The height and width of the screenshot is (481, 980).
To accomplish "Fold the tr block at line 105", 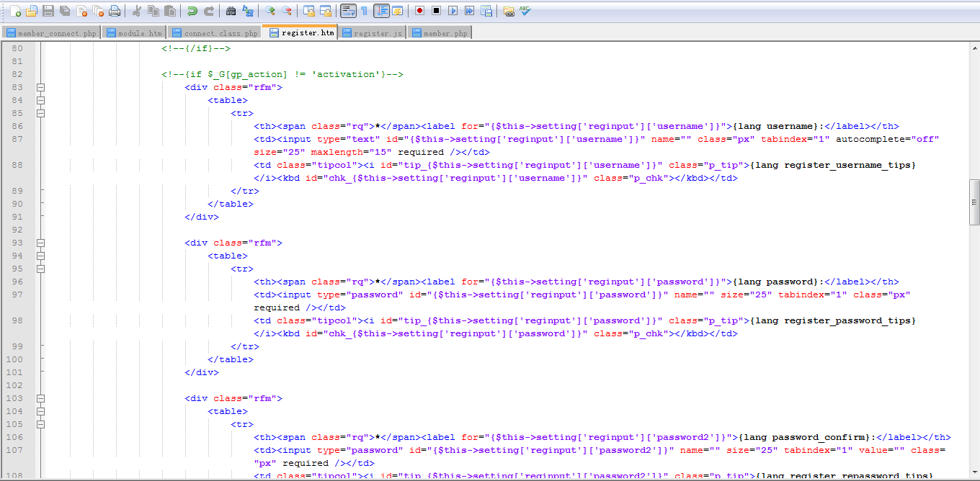I will coord(40,424).
